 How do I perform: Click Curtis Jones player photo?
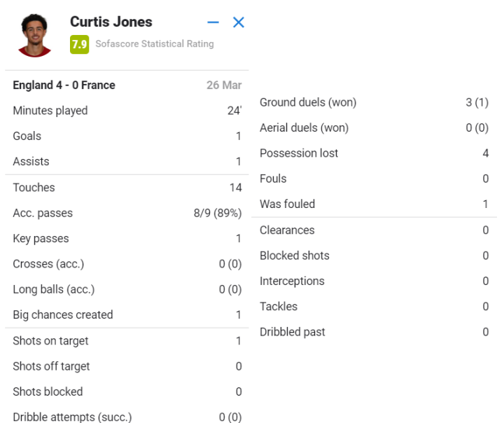[34, 34]
